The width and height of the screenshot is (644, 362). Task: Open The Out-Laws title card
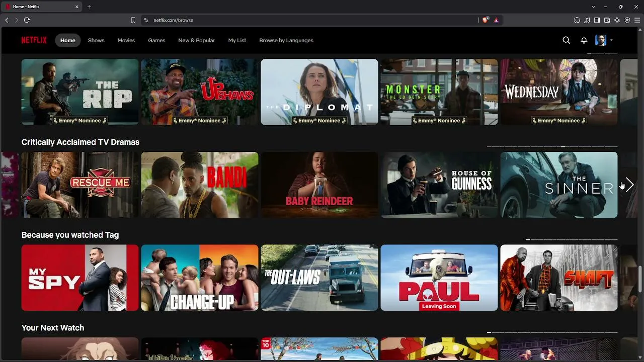(x=319, y=278)
